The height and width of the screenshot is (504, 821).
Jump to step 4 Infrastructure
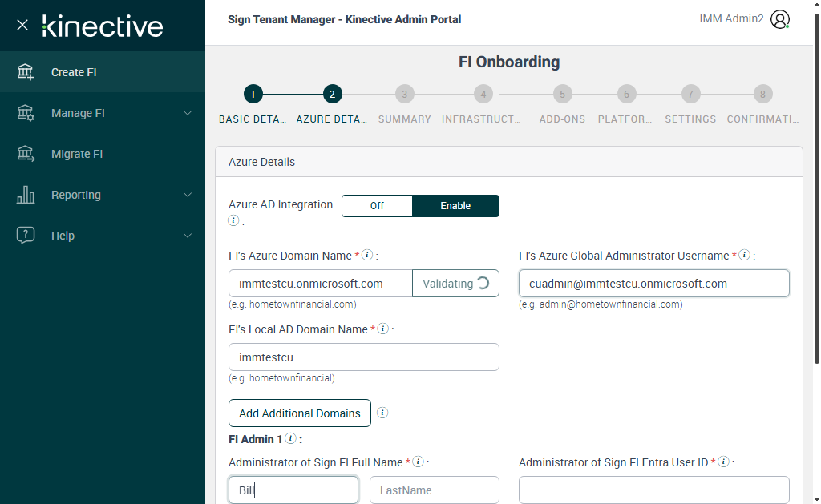click(x=483, y=95)
